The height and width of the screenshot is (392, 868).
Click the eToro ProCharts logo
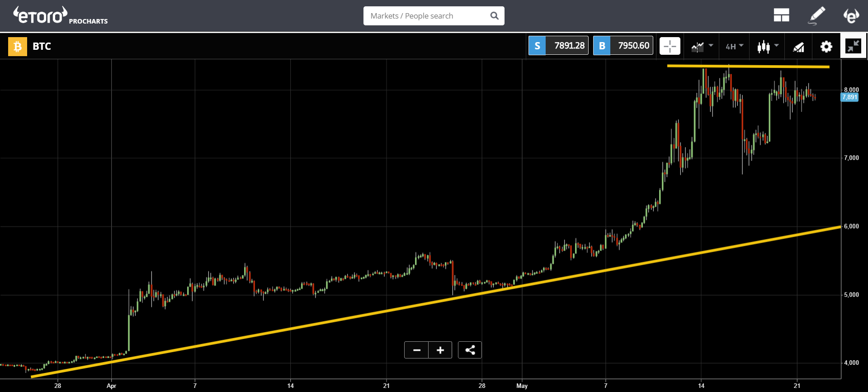[x=60, y=15]
